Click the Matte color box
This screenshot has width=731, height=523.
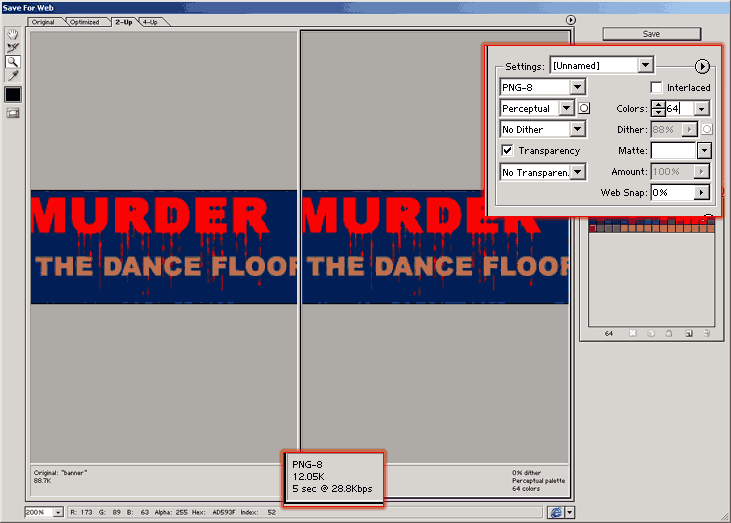tap(673, 151)
